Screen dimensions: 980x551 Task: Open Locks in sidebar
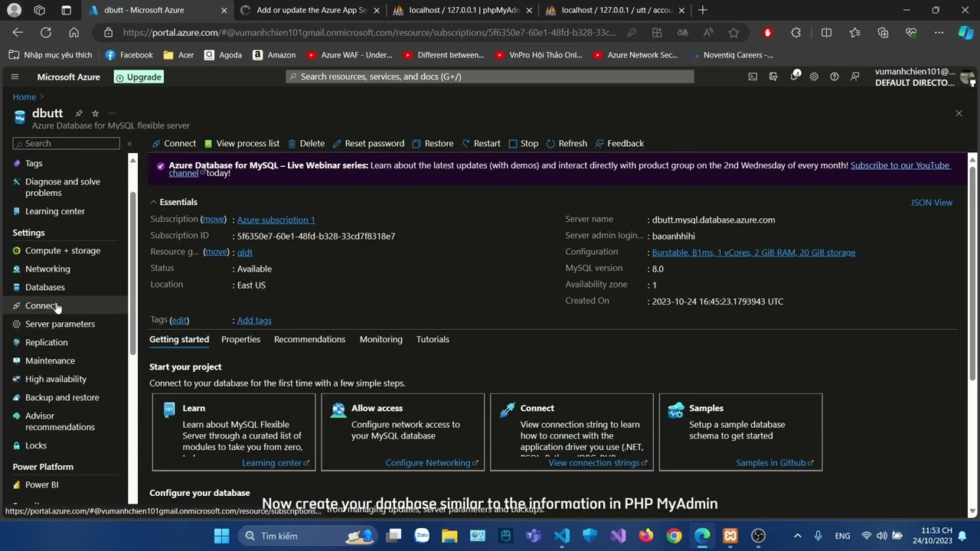pyautogui.click(x=36, y=445)
